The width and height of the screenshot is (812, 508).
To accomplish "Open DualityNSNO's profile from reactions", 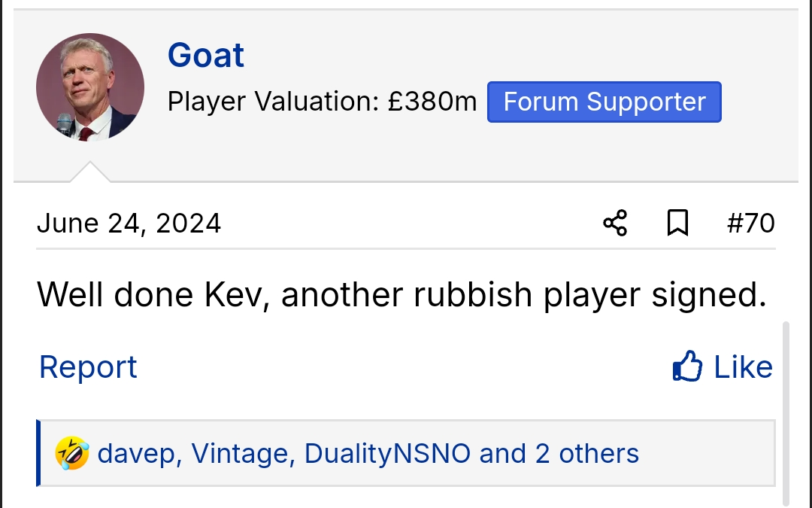I will pyautogui.click(x=387, y=453).
